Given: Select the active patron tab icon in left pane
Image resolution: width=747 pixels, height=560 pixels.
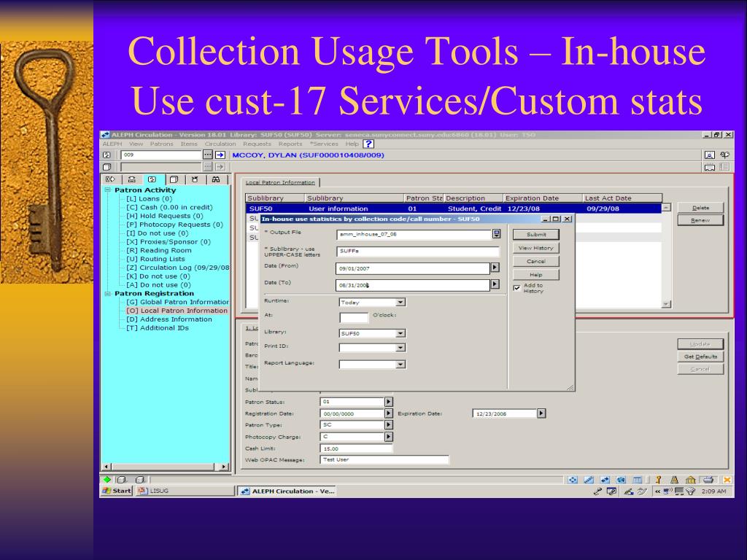Looking at the screenshot, I should pos(152,179).
